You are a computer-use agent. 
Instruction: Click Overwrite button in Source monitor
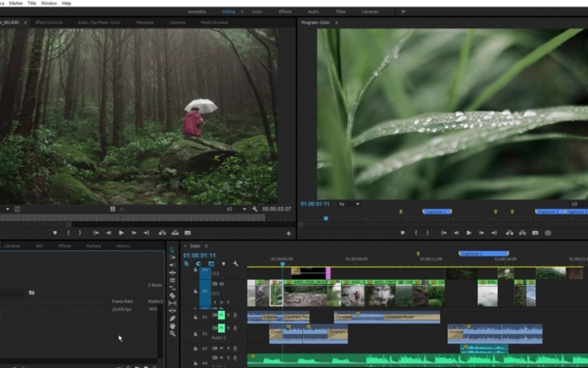[175, 233]
